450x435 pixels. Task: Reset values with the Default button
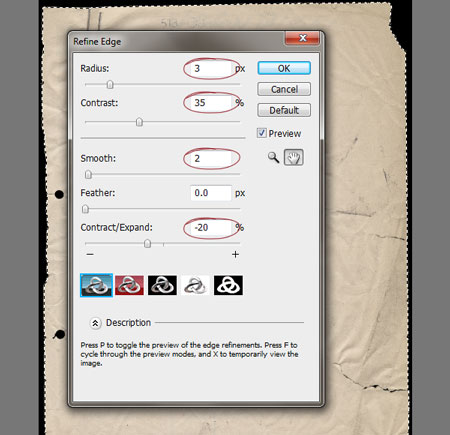point(284,110)
